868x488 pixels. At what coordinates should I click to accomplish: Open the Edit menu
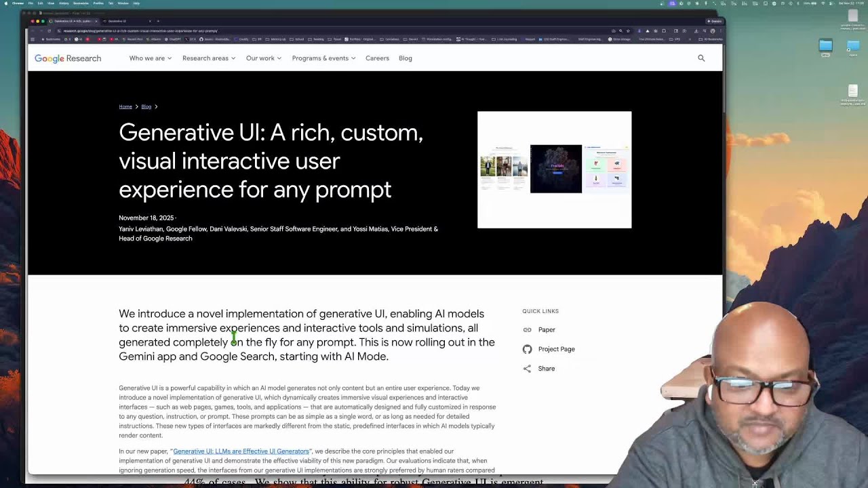[40, 3]
